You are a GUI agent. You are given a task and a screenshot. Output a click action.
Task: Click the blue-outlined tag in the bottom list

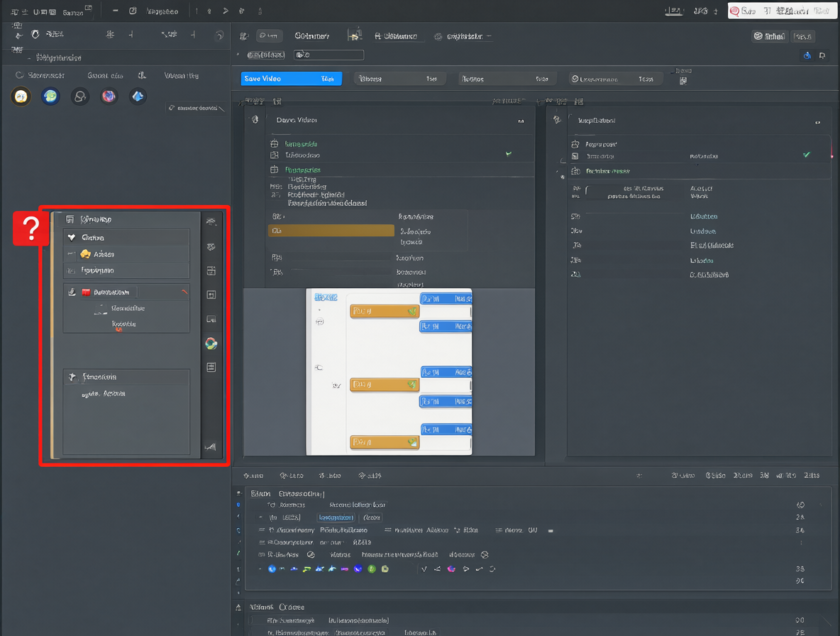336,517
